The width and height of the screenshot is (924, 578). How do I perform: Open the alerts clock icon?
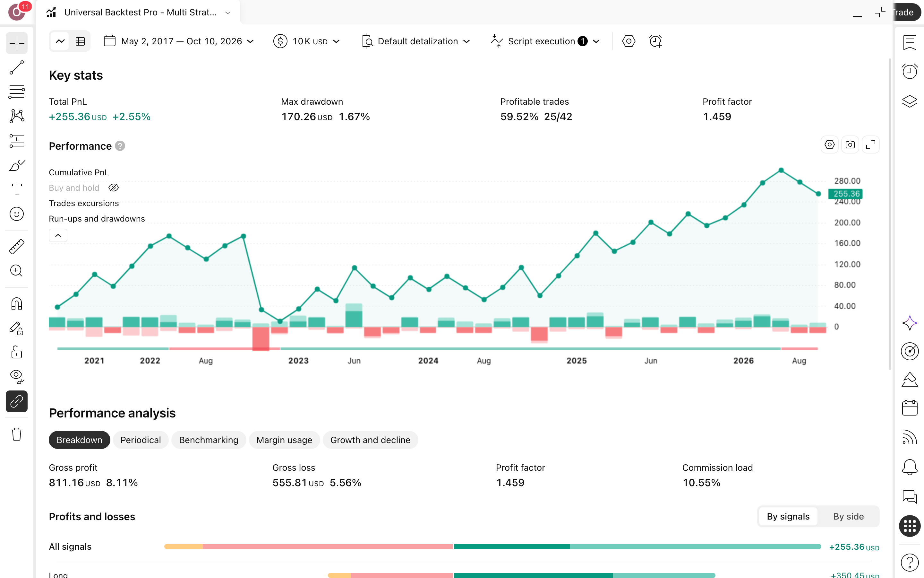[910, 71]
